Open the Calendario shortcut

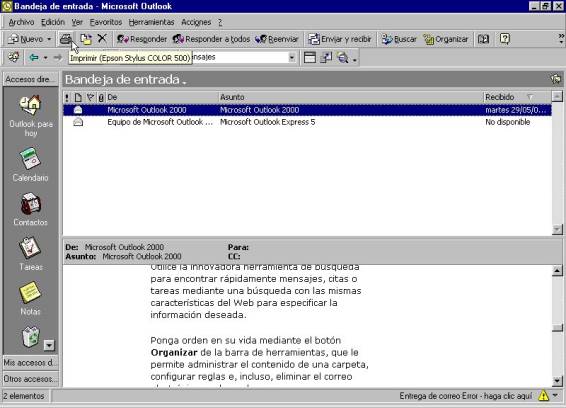click(x=31, y=164)
